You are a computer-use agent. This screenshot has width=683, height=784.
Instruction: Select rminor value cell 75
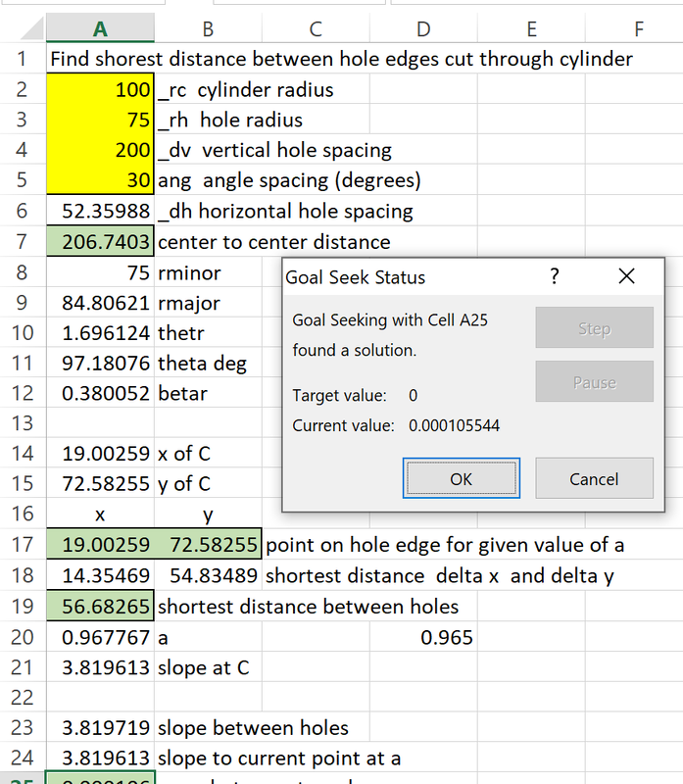pos(101,272)
